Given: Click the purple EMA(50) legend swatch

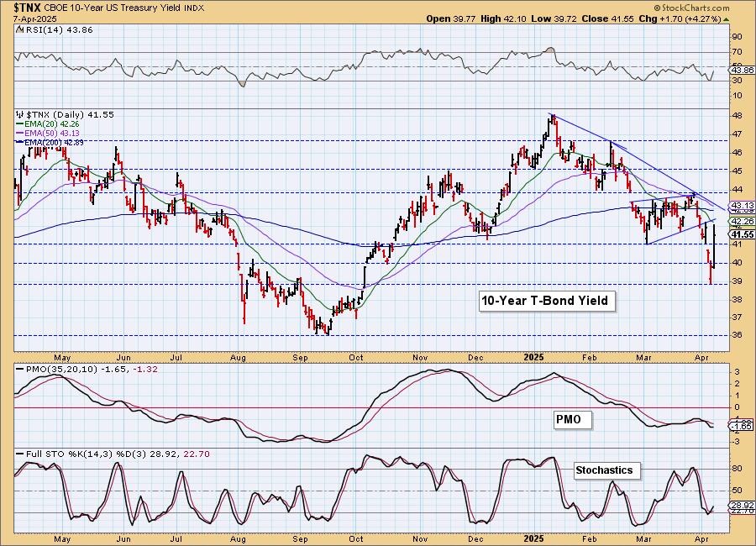Looking at the screenshot, I should click(x=20, y=133).
